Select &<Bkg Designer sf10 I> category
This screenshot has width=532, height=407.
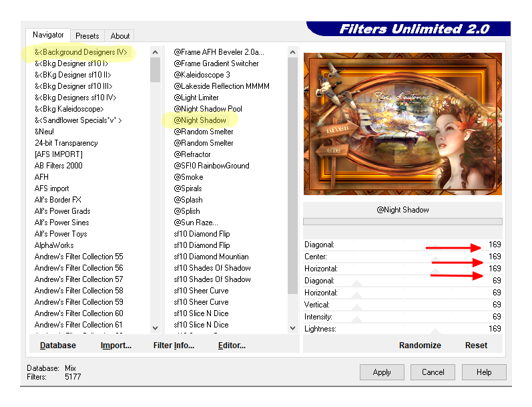tap(71, 63)
